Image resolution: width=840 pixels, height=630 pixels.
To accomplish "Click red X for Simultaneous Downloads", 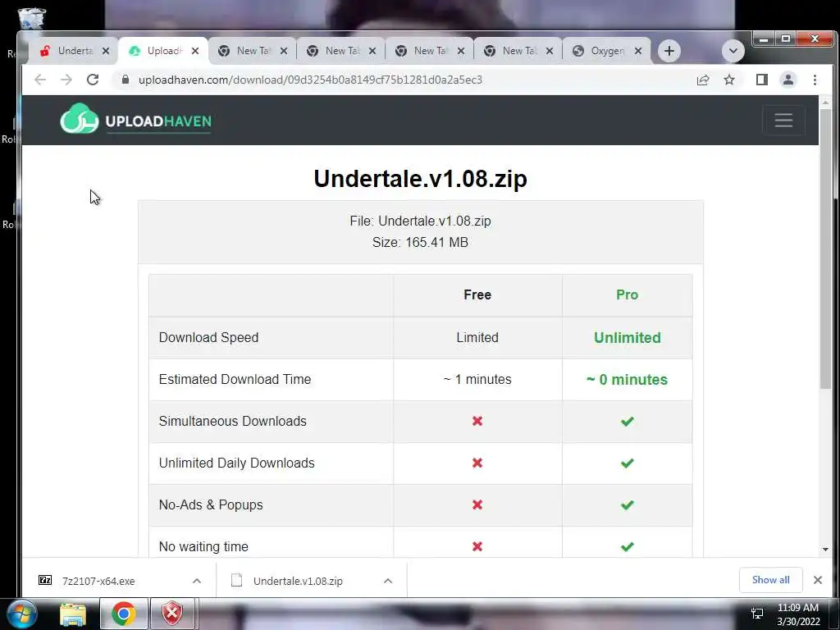I will pos(477,421).
